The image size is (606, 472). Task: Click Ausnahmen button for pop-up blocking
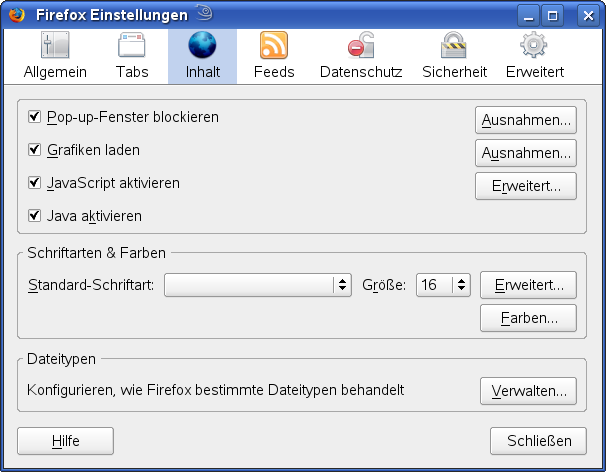[526, 120]
